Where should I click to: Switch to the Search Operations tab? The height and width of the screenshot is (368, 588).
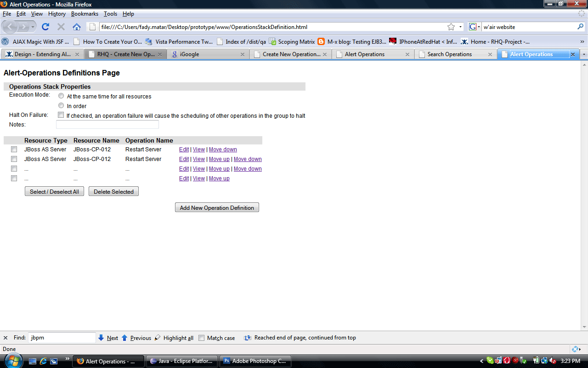click(449, 54)
